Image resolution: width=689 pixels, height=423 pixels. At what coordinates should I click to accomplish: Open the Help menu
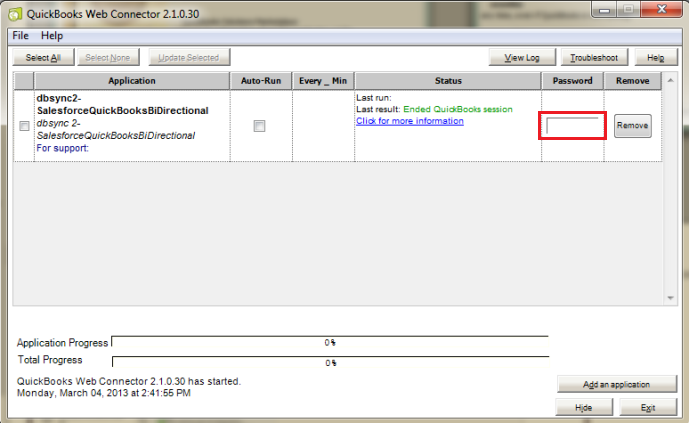coord(52,35)
